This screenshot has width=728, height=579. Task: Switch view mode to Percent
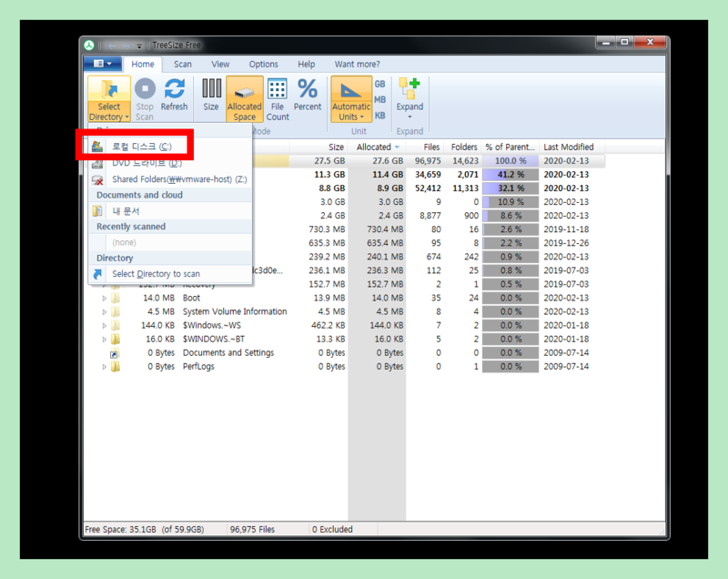308,96
